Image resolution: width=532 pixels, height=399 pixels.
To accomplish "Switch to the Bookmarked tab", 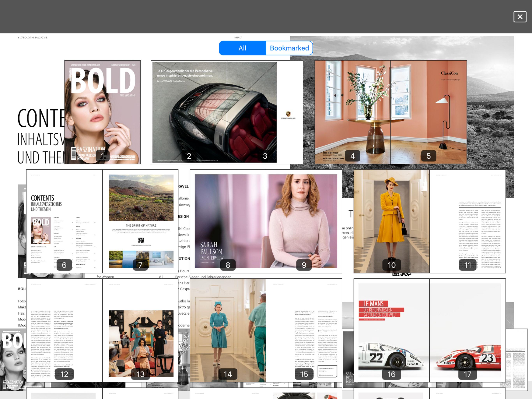I will tap(289, 48).
